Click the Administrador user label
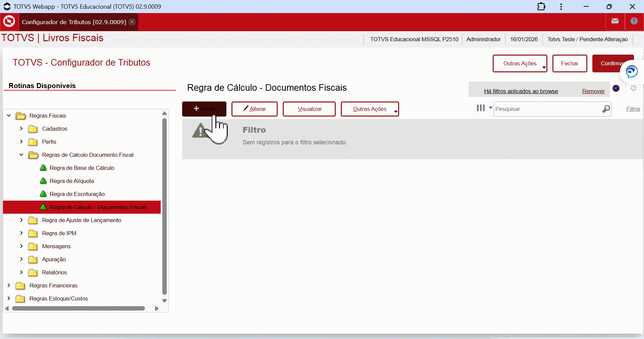This screenshot has width=644, height=339. (x=483, y=39)
